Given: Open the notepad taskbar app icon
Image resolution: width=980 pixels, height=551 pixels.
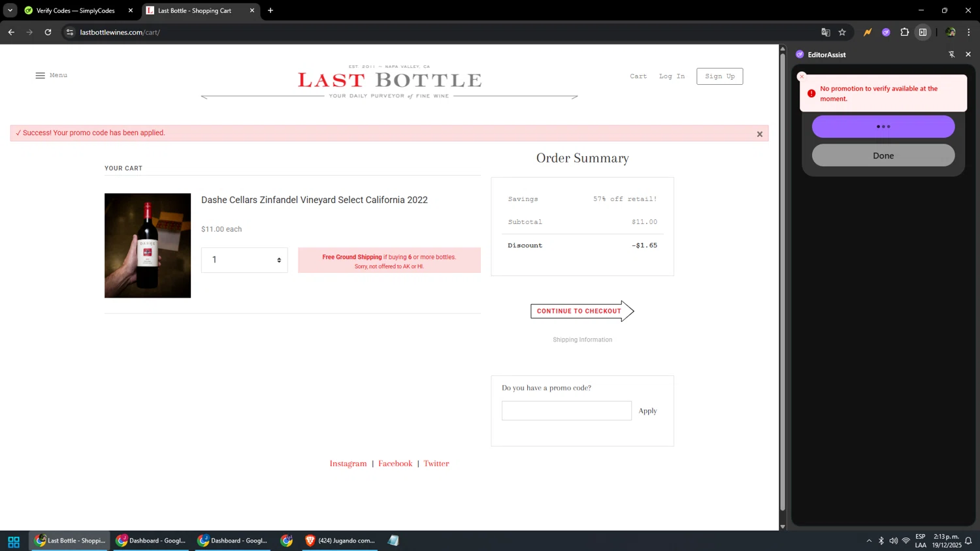Looking at the screenshot, I should click(x=393, y=541).
